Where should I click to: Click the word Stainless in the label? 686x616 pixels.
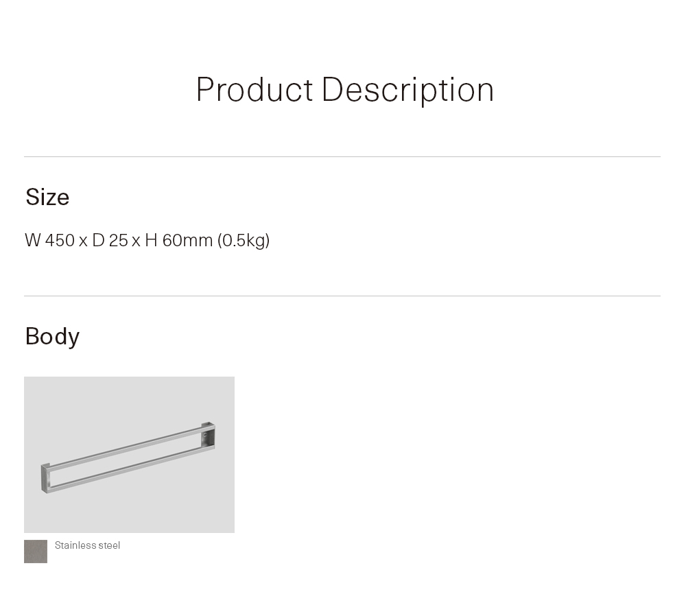pyautogui.click(x=75, y=545)
